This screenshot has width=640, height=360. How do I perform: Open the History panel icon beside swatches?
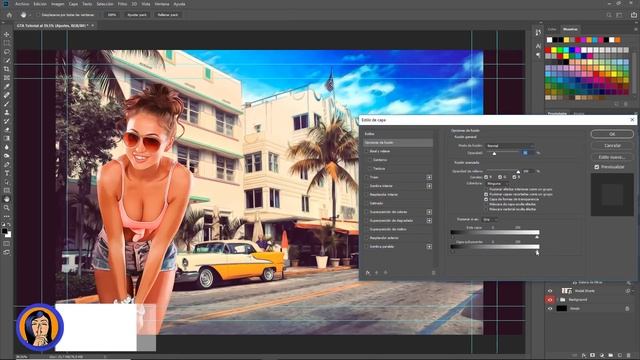[538, 32]
